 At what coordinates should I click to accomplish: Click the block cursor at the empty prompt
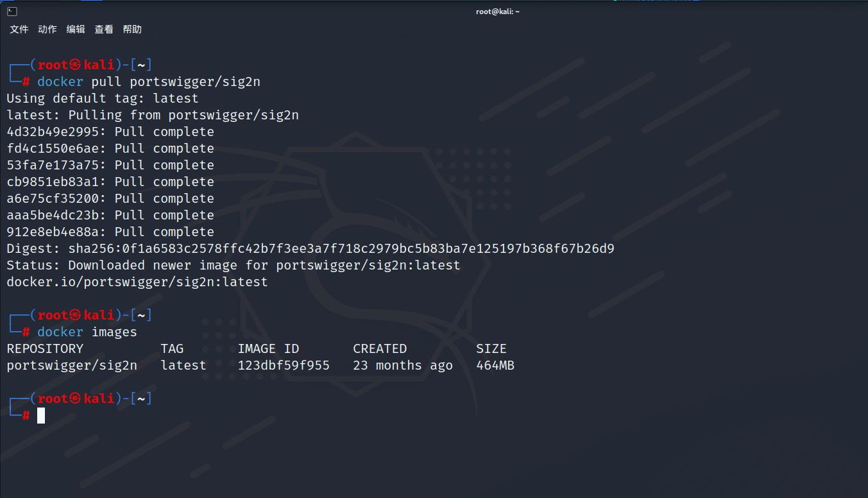tap(41, 415)
